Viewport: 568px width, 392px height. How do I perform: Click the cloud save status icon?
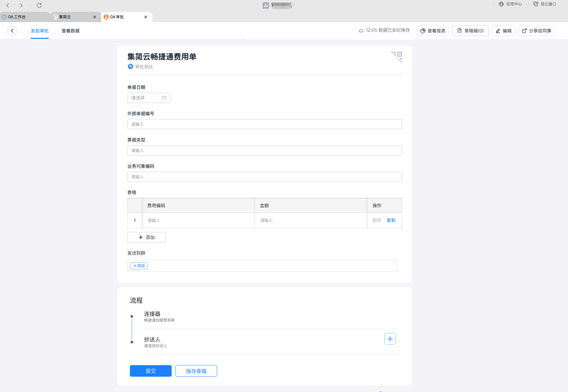coord(361,31)
